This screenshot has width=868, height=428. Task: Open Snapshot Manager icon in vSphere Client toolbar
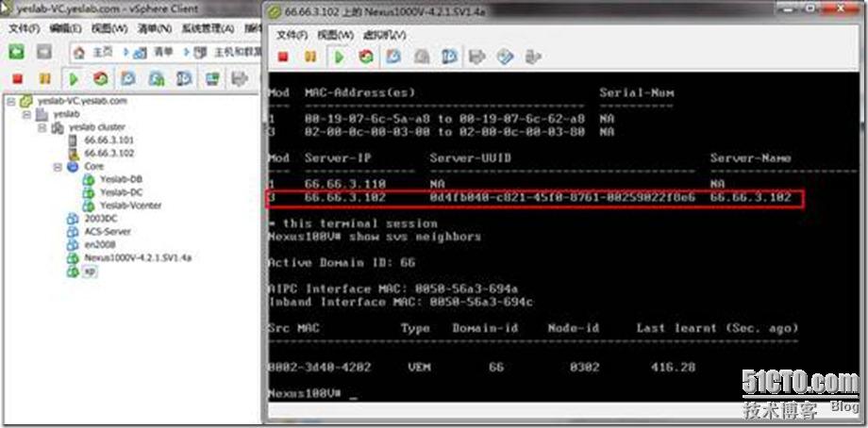point(184,79)
